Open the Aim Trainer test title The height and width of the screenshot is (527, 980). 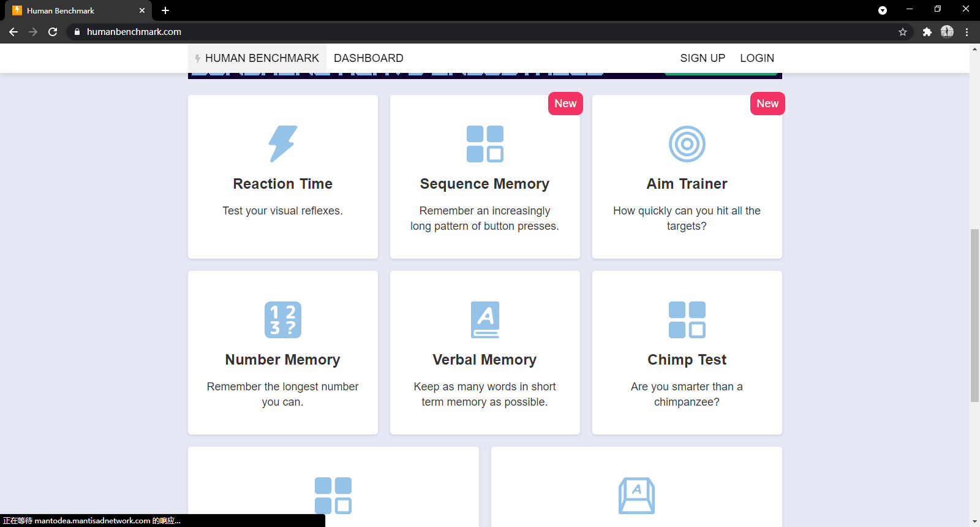pos(687,184)
